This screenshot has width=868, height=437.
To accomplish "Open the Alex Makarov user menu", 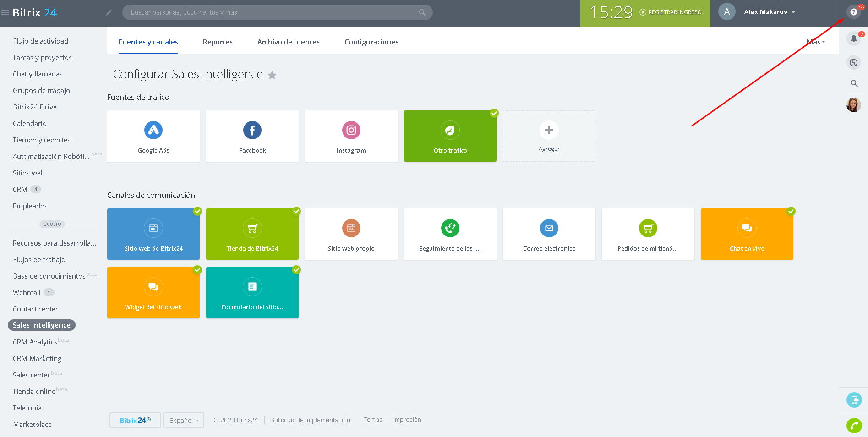I will tap(769, 12).
